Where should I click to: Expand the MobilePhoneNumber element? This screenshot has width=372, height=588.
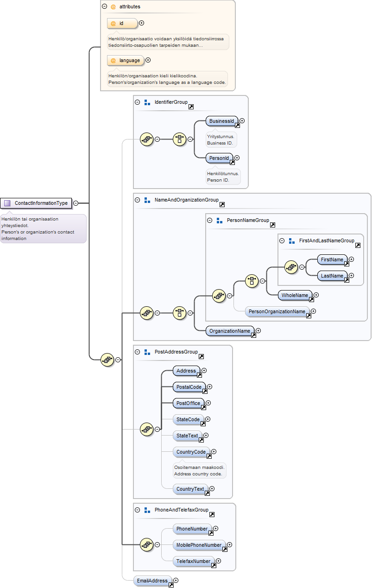[x=229, y=545]
